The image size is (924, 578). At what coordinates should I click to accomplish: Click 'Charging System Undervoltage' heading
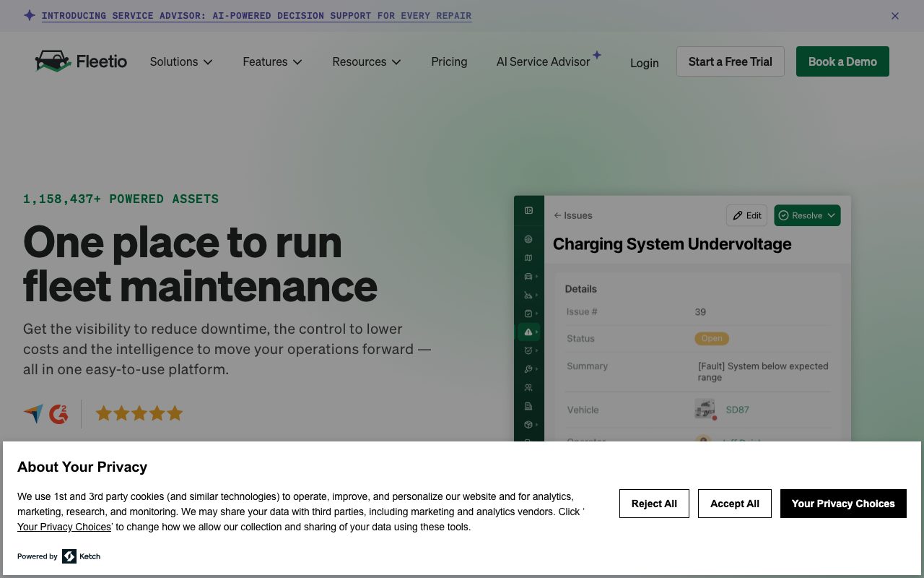click(x=672, y=244)
